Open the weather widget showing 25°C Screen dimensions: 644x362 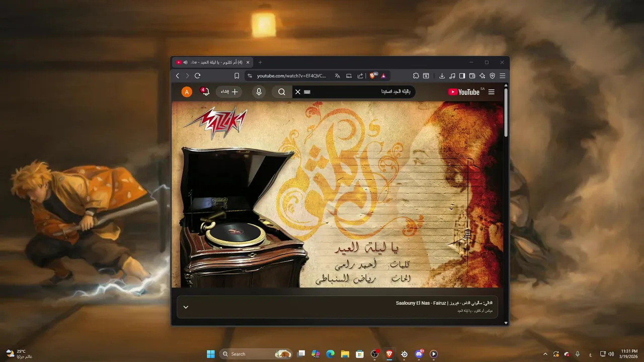pos(19,354)
